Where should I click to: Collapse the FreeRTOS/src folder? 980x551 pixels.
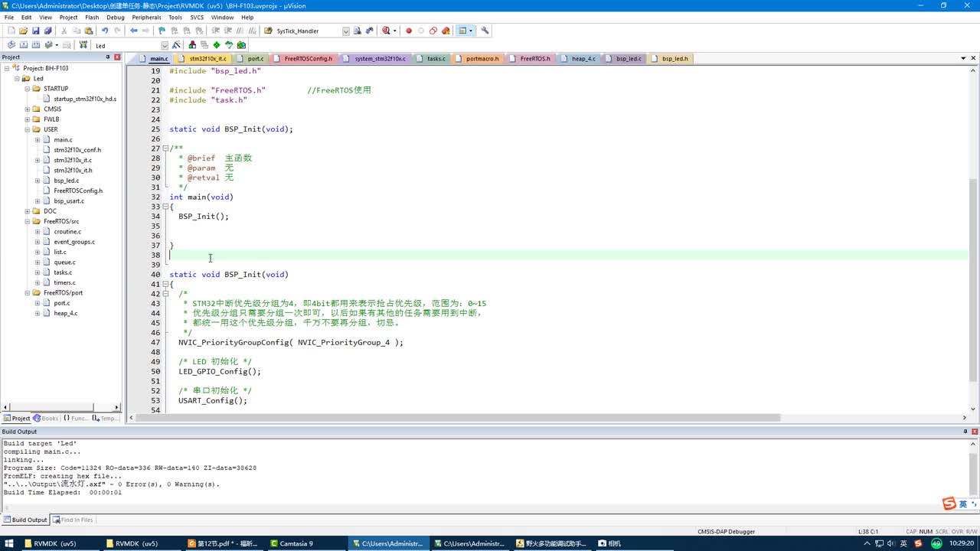(x=27, y=221)
